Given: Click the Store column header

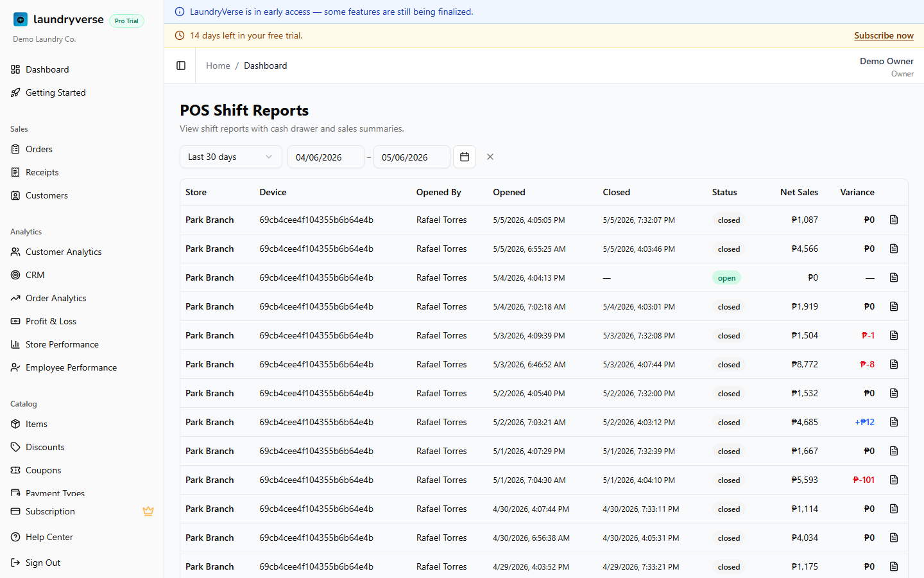Looking at the screenshot, I should tap(196, 192).
